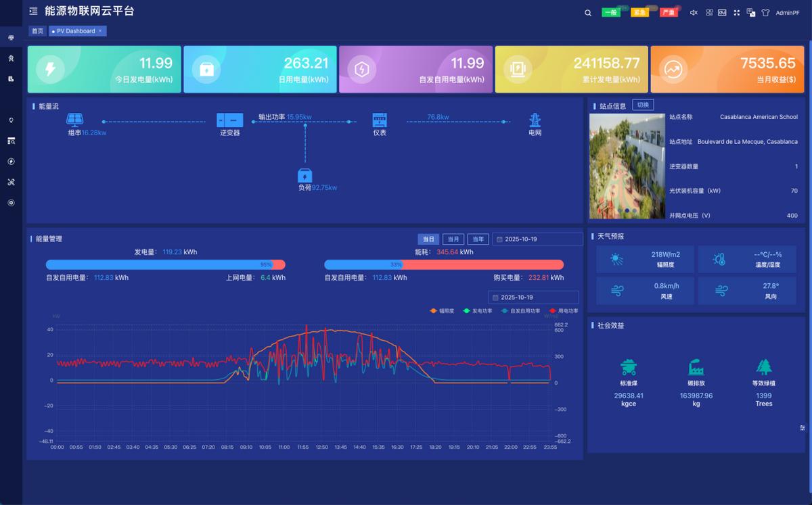812x505 pixels.
Task: Open the search magnifier in header
Action: coord(588,13)
